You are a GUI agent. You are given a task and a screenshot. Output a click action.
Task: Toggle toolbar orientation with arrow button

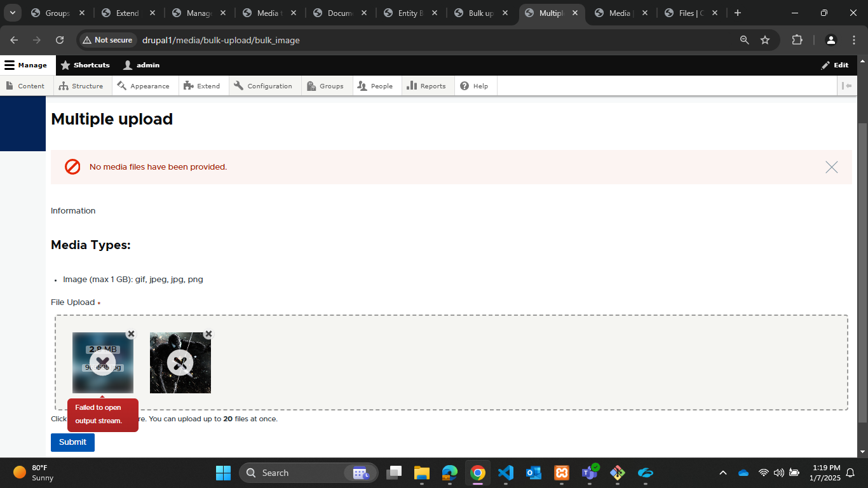click(846, 86)
